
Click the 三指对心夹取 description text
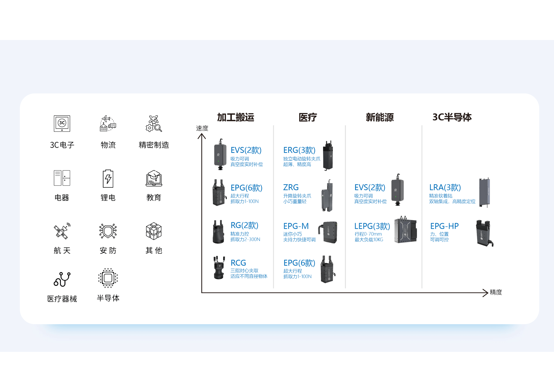click(x=244, y=271)
